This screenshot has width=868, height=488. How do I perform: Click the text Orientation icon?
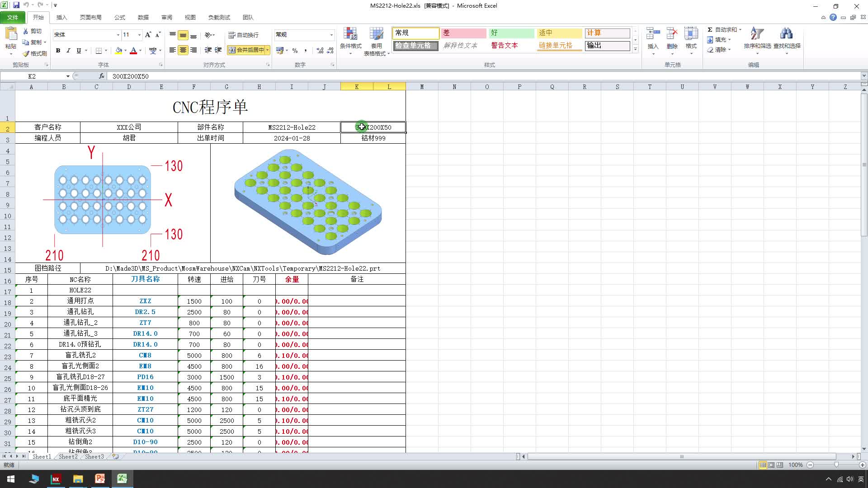[208, 35]
